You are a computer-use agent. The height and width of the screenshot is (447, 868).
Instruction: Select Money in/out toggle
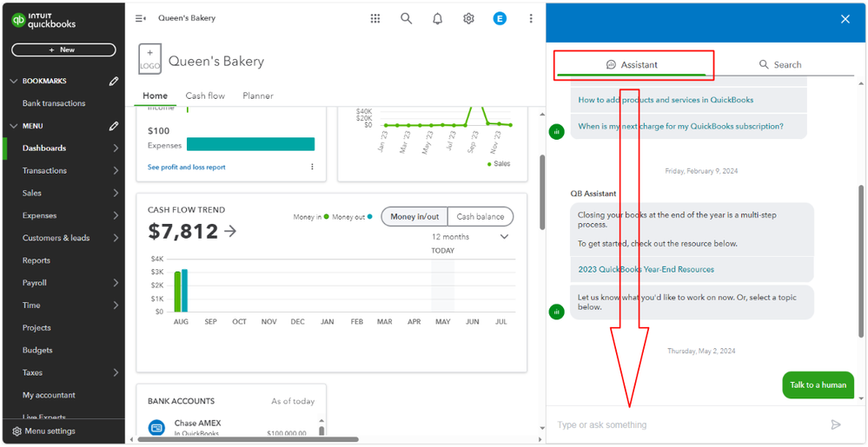(414, 216)
